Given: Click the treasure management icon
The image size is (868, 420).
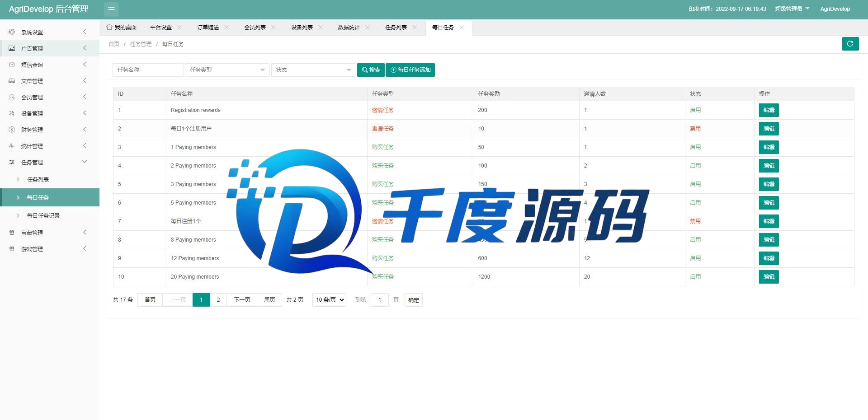Looking at the screenshot, I should click(12, 233).
